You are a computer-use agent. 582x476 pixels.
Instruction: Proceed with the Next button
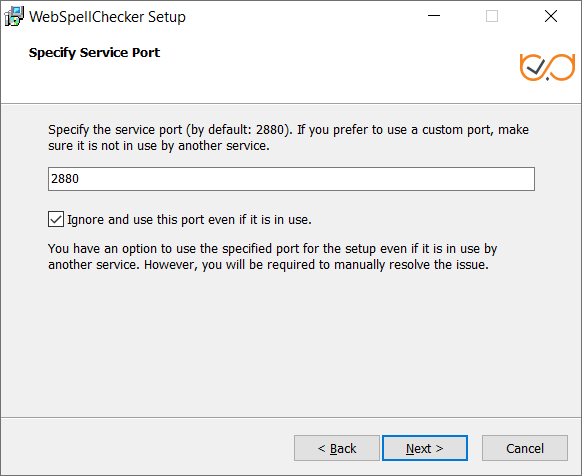click(425, 448)
